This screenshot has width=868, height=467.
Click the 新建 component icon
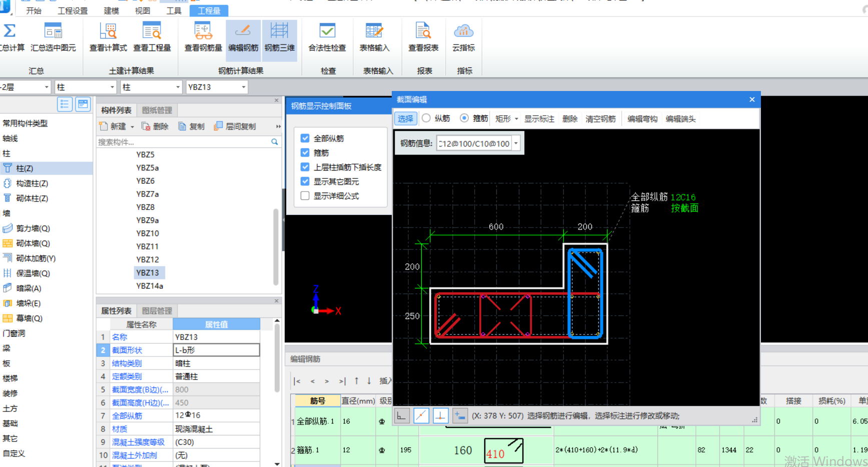point(104,126)
